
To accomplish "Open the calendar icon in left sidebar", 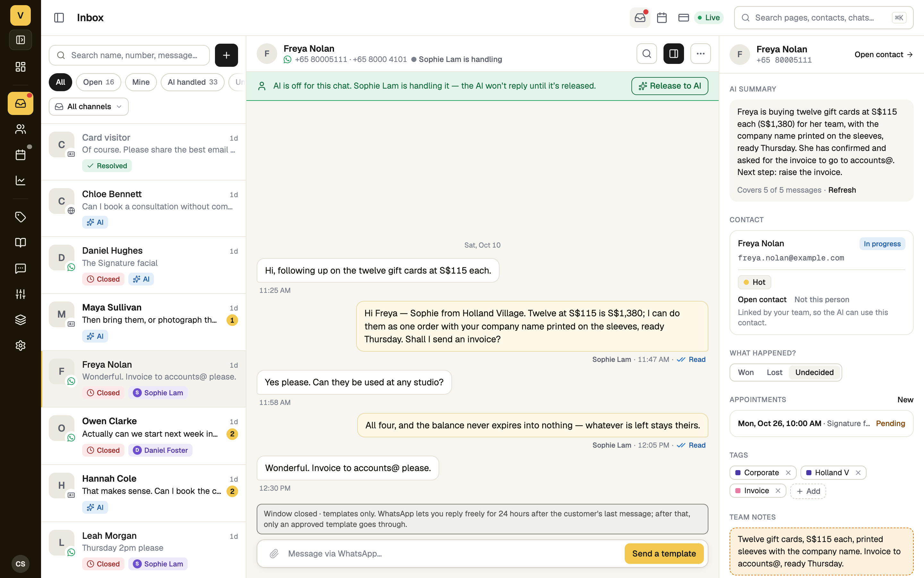I will coord(20,155).
